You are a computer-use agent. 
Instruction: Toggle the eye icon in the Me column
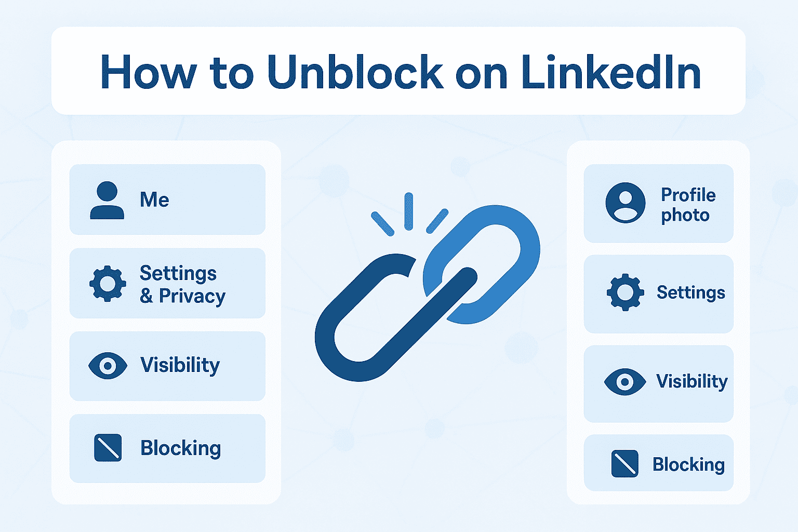(x=108, y=366)
